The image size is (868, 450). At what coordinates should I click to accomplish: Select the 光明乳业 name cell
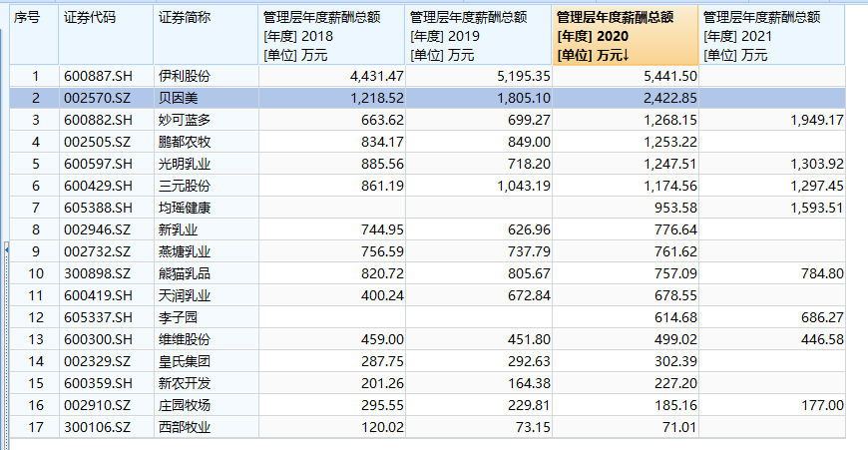click(x=185, y=164)
